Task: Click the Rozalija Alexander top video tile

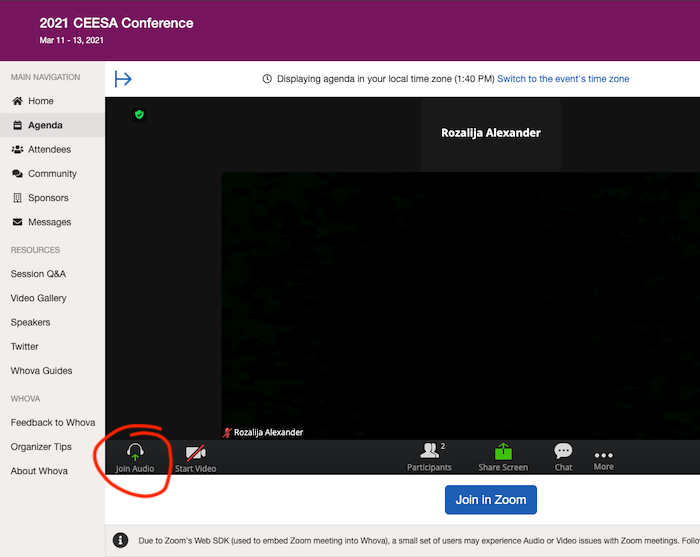Action: click(x=491, y=134)
